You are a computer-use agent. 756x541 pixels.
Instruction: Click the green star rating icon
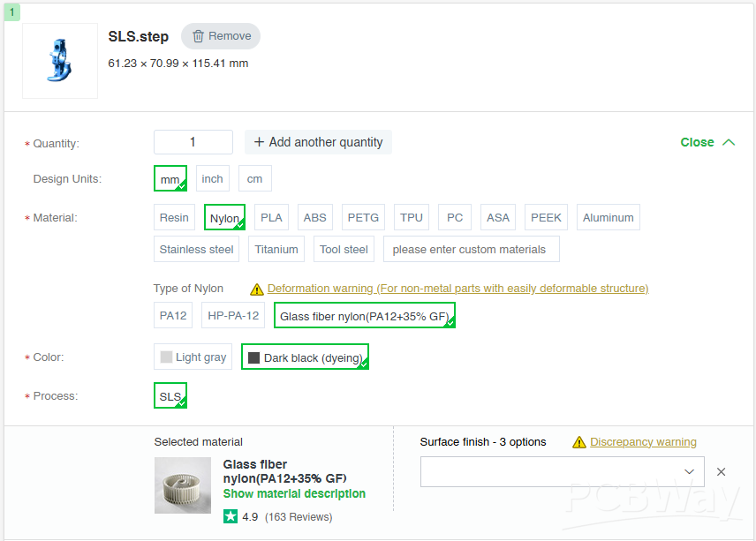[x=231, y=516]
